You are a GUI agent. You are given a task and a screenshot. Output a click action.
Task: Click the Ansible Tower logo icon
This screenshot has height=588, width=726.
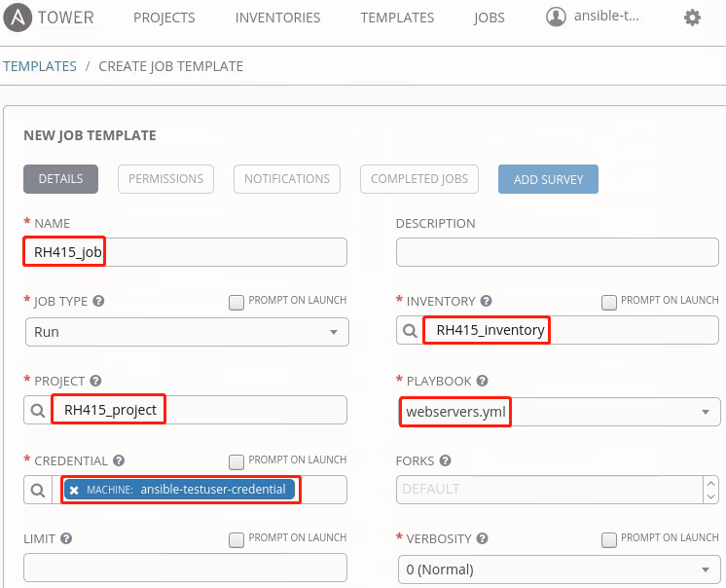pos(18,18)
